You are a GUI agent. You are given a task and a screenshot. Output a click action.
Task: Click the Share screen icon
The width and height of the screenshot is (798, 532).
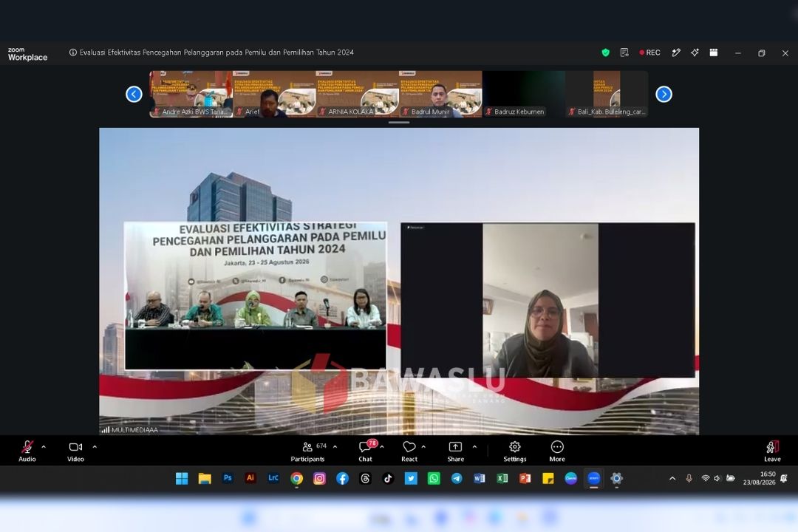tap(455, 451)
